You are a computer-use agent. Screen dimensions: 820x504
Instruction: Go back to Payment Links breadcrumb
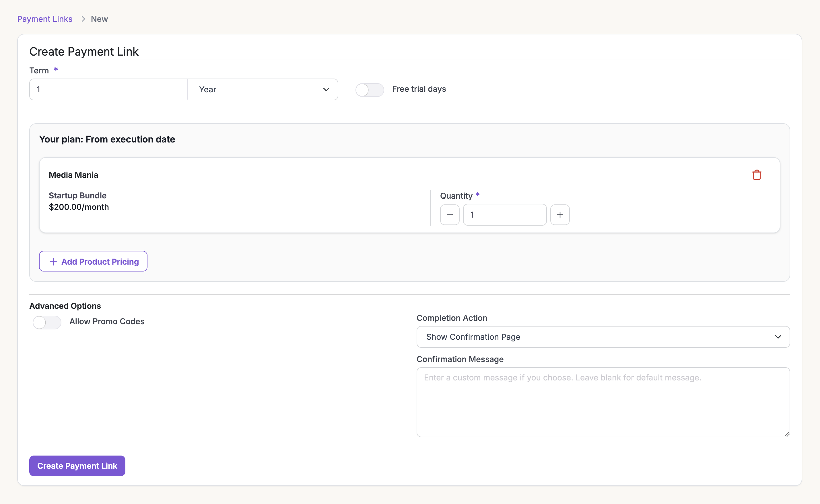pos(45,19)
